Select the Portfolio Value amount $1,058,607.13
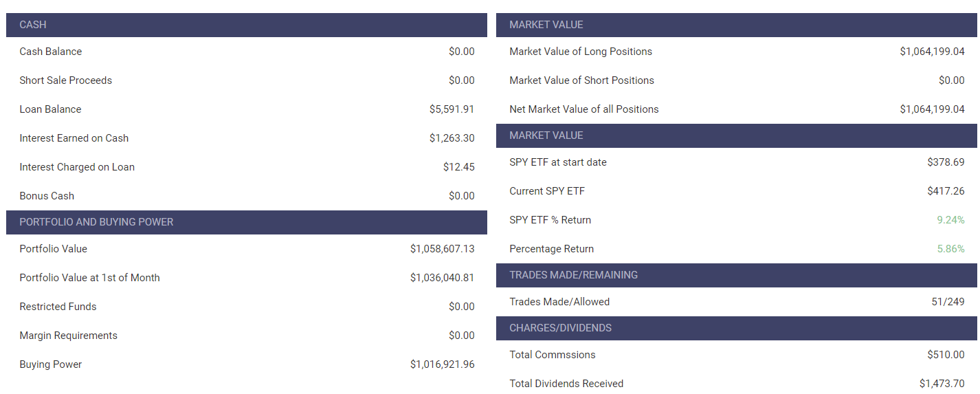Image resolution: width=980 pixels, height=394 pixels. 442,249
